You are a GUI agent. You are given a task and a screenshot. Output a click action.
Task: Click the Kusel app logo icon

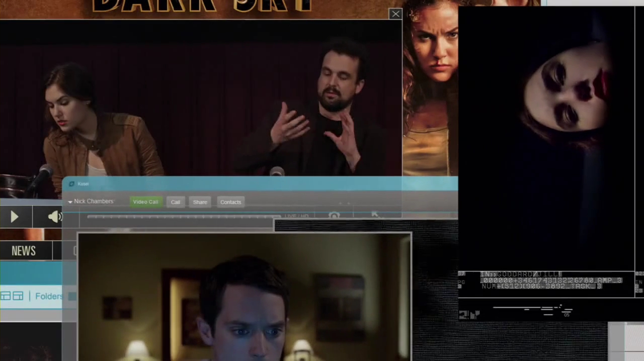[x=71, y=184]
